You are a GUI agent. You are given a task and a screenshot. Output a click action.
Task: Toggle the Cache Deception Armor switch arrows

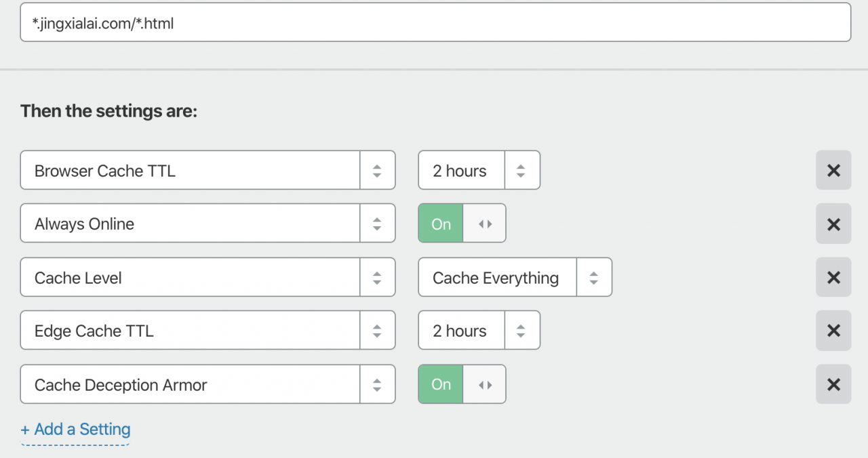485,384
